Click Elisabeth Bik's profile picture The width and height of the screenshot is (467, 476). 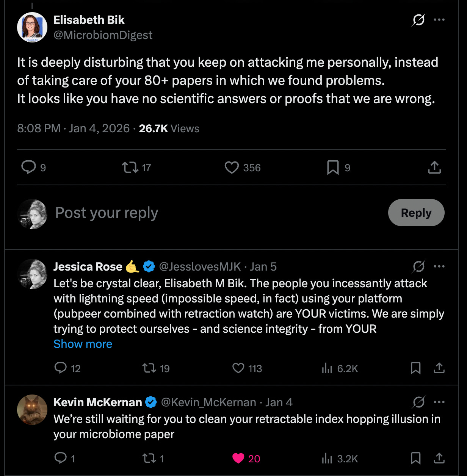click(x=32, y=27)
